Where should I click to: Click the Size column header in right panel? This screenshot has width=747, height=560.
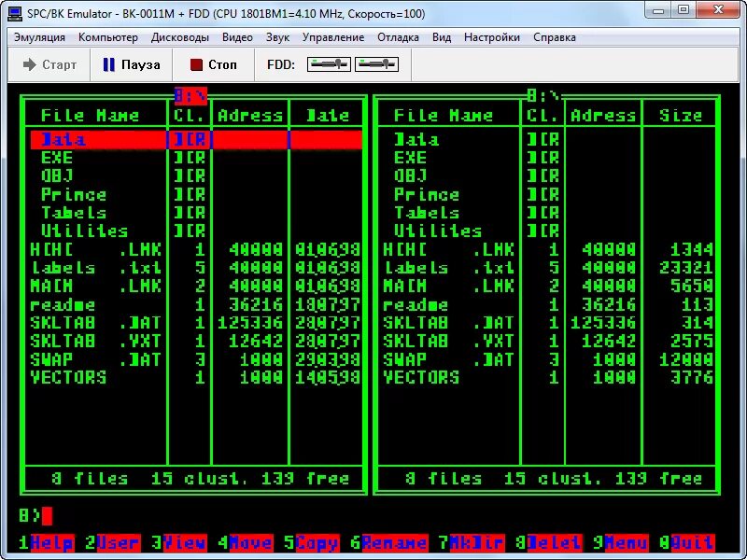point(681,115)
